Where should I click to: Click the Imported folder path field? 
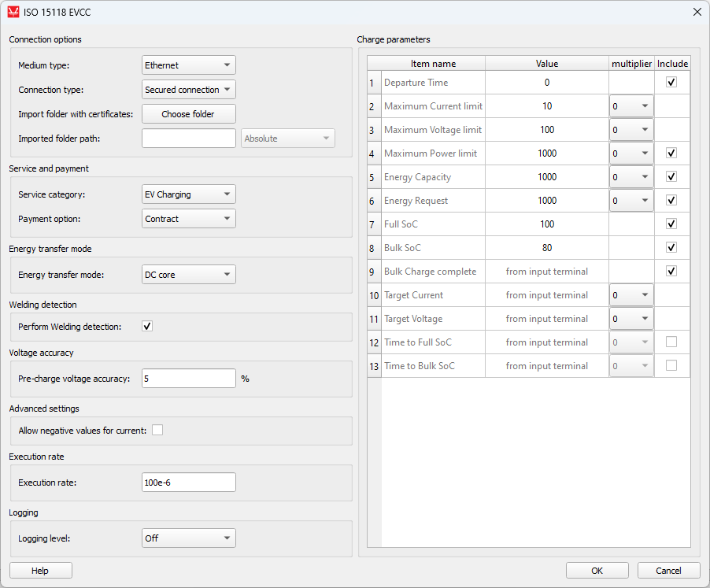[x=188, y=139]
